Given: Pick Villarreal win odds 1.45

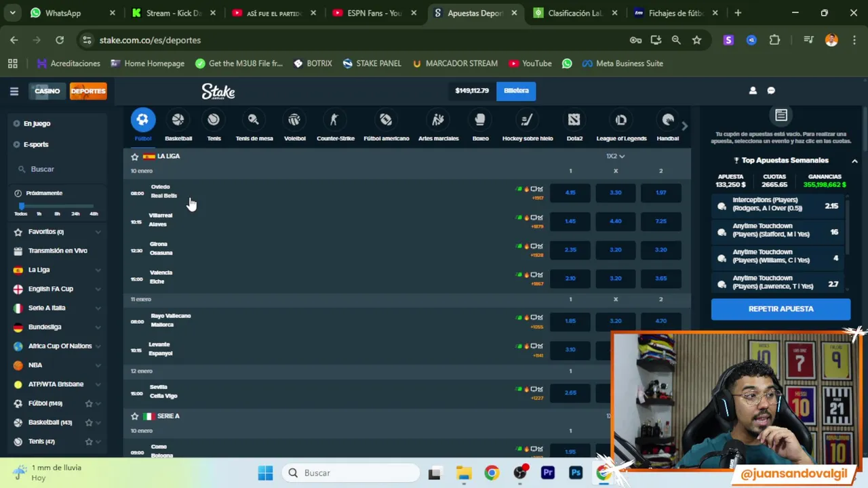Looking at the screenshot, I should click(x=570, y=222).
